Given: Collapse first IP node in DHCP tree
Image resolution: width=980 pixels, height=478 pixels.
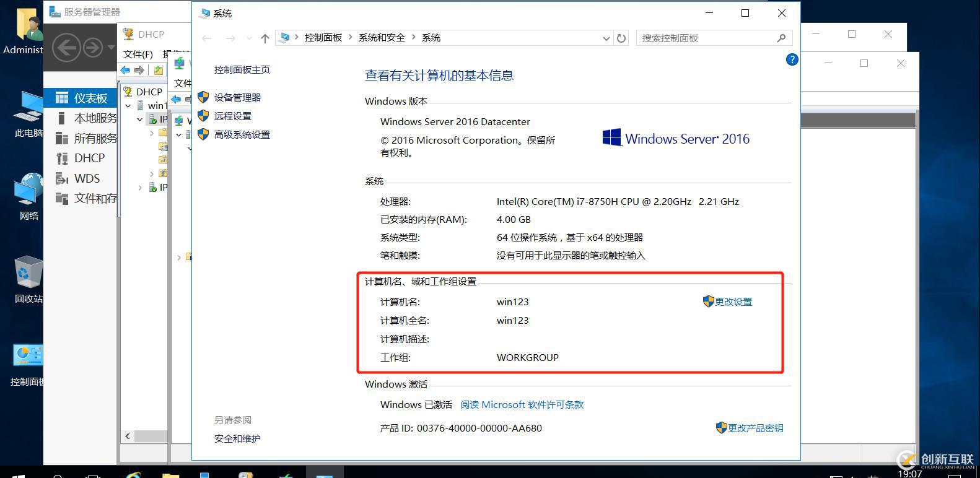Looking at the screenshot, I should 140,119.
